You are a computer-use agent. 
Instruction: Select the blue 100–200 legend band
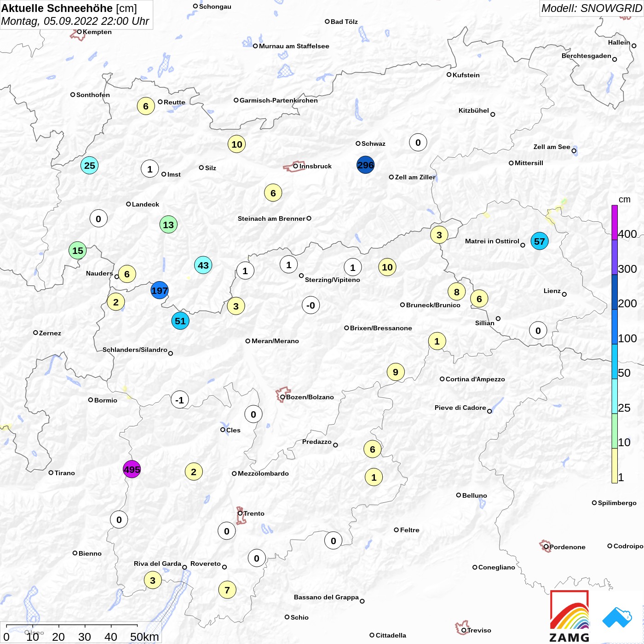pyautogui.click(x=615, y=327)
